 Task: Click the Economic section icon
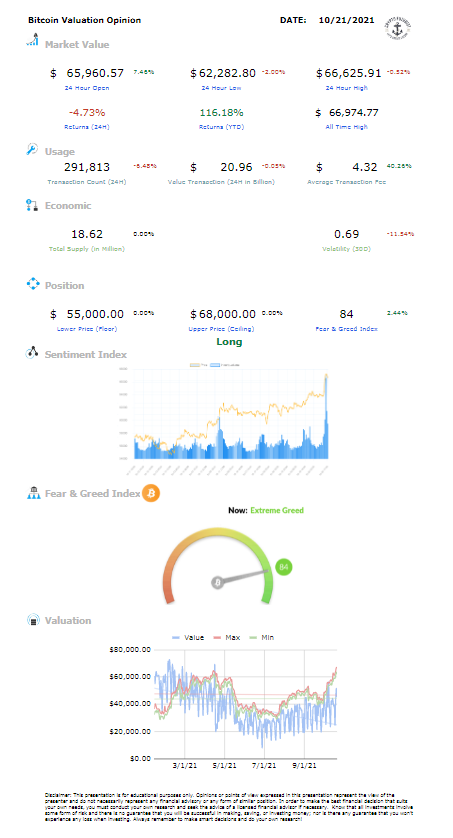pos(32,205)
